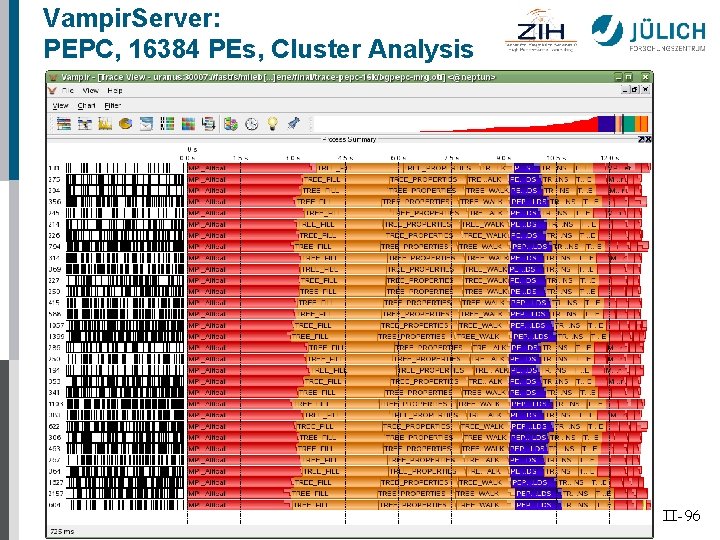Click the process cluster label 356

pos(55,202)
